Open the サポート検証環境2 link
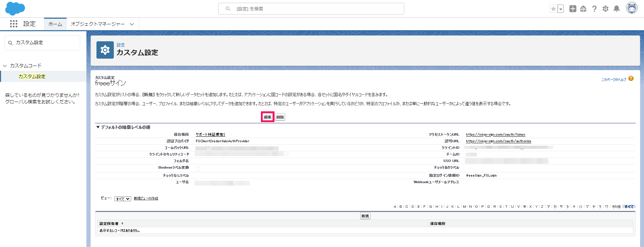644x247 pixels. coord(210,134)
